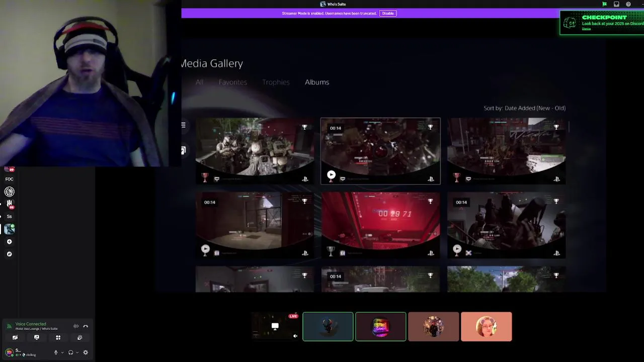Click the hamburger menu icon beside gallery
Image resolution: width=644 pixels, height=362 pixels.
click(x=183, y=125)
